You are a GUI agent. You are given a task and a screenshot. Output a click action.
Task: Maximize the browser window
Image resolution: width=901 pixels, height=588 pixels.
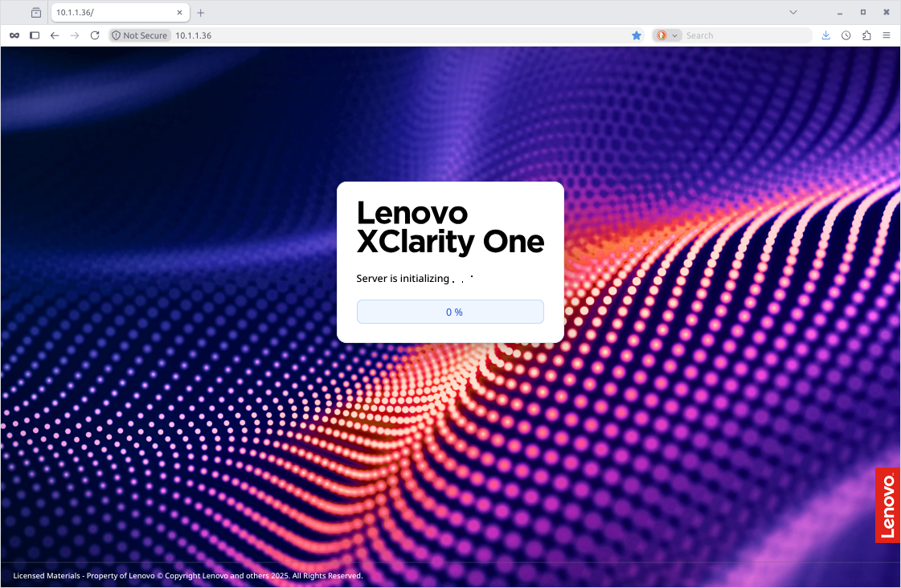click(x=862, y=12)
